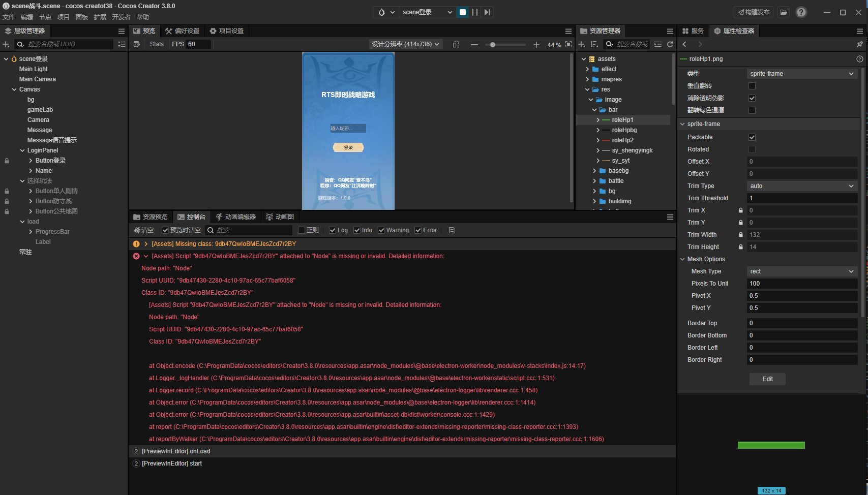Uncheck the Log filter checkbox

pos(333,230)
